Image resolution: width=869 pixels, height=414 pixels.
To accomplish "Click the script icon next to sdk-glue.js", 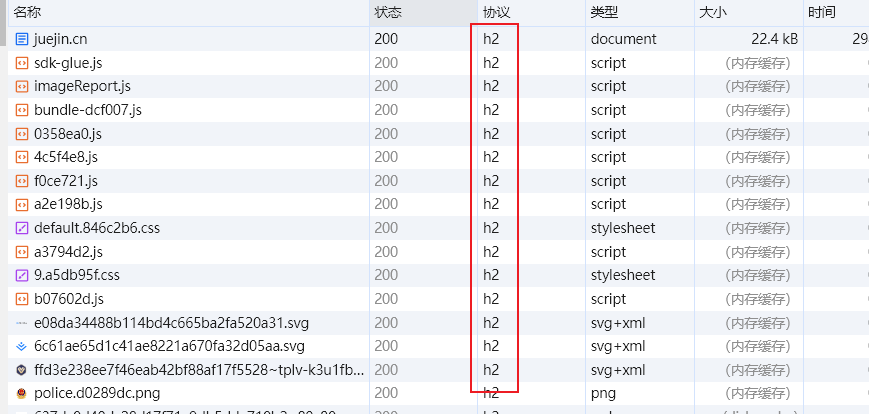I will (x=21, y=63).
